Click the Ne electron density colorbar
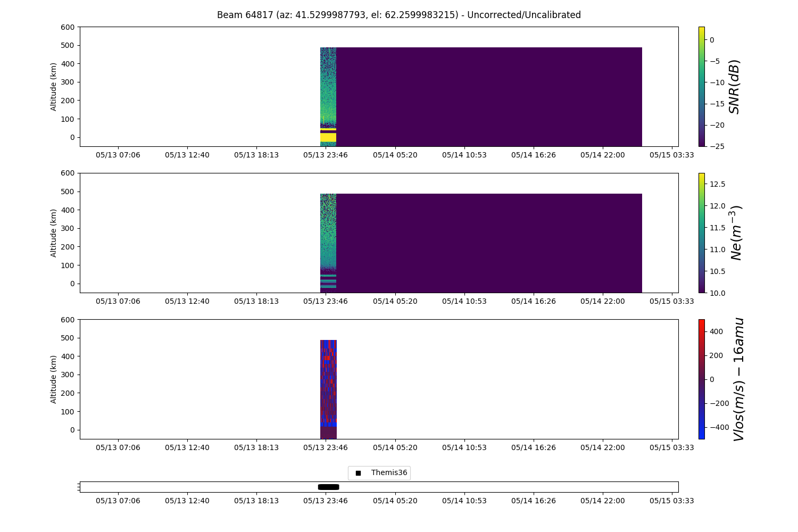The width and height of the screenshot is (798, 532). pyautogui.click(x=701, y=232)
